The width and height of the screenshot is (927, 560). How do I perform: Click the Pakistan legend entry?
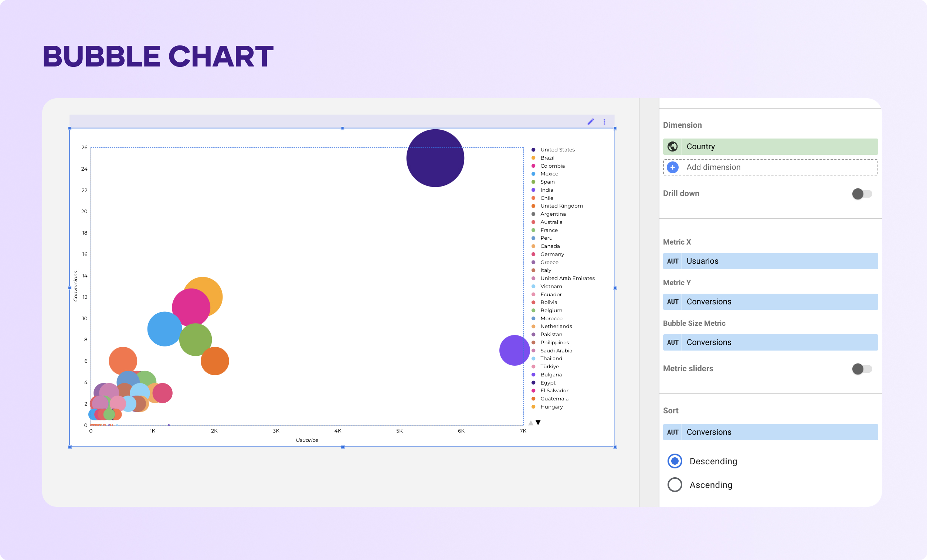point(547,334)
